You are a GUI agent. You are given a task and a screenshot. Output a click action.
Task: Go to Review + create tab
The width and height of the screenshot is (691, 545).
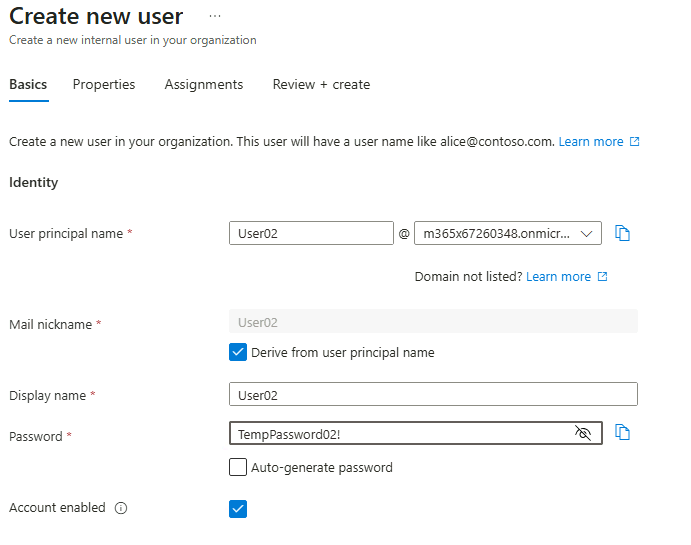pos(321,85)
